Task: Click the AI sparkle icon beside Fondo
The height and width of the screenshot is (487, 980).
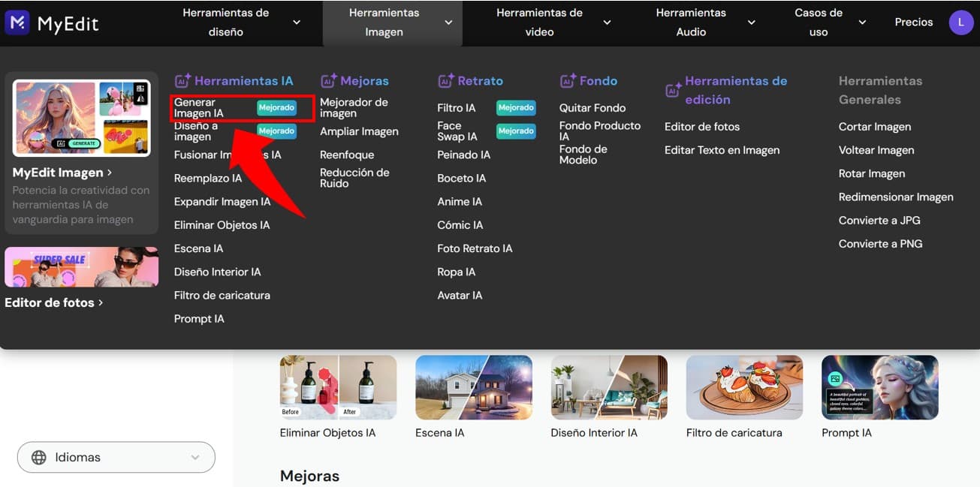Action: [568, 81]
